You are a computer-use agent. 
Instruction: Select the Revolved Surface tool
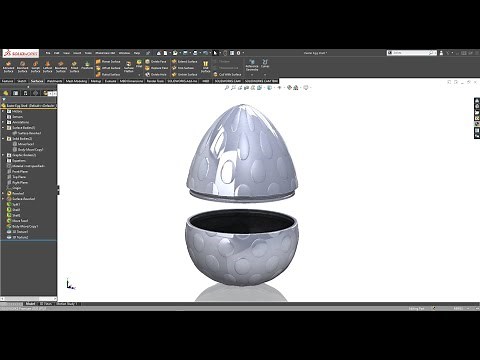point(22,66)
